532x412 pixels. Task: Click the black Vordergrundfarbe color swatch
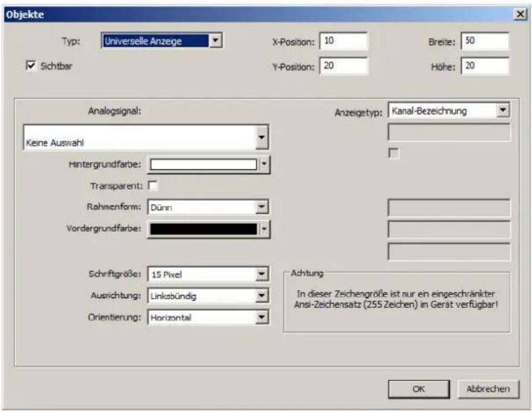tap(203, 229)
